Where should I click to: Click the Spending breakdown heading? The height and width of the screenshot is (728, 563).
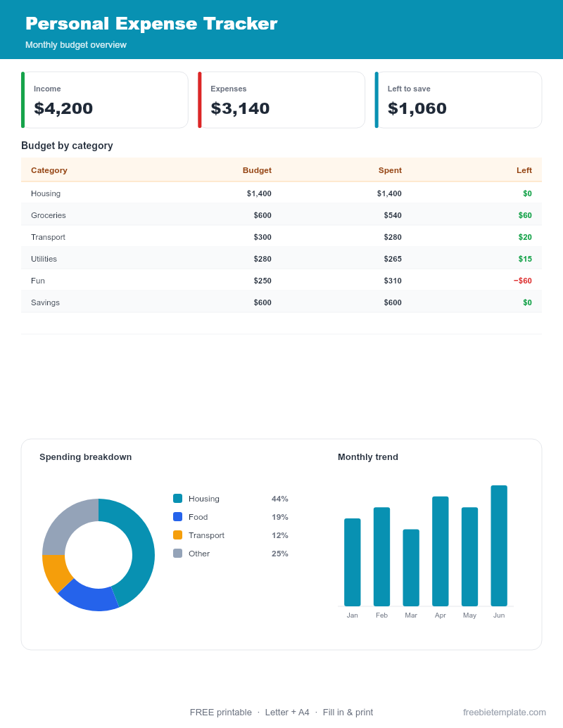(85, 457)
